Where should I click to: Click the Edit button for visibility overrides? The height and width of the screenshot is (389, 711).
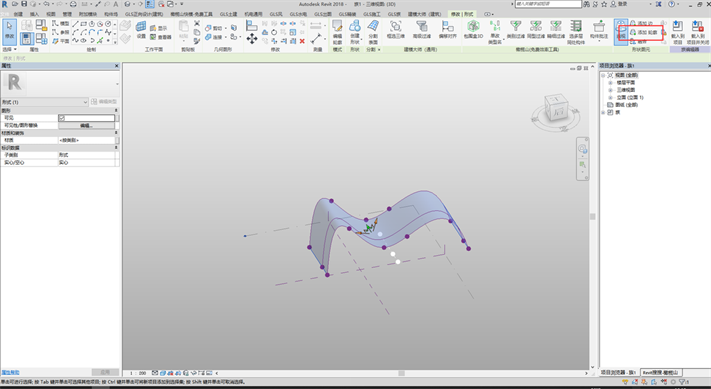point(86,125)
